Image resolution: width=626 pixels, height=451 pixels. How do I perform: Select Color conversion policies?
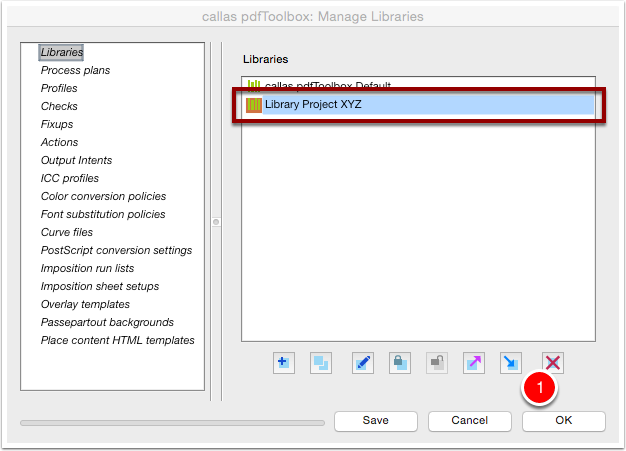click(x=103, y=196)
